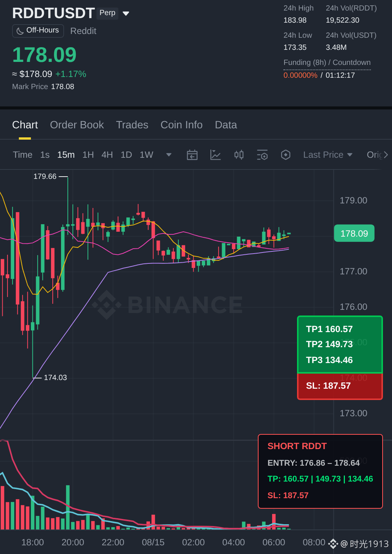Expand more time intervals dropdown
392x554 pixels.
pyautogui.click(x=169, y=155)
